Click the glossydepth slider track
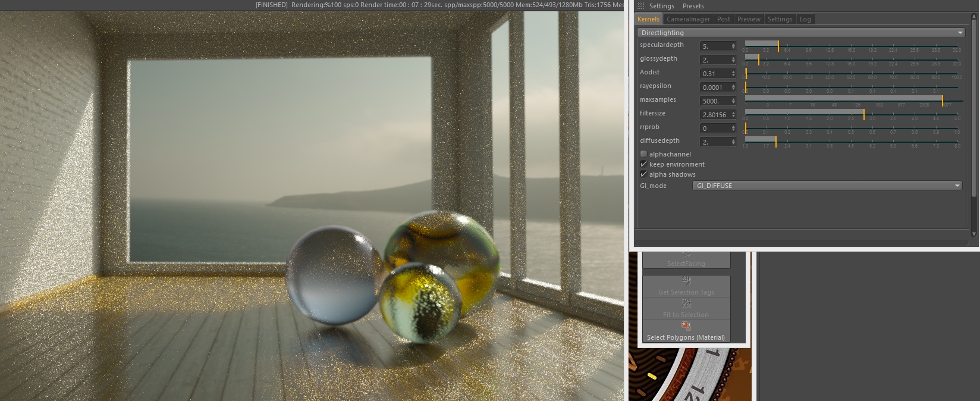The image size is (980, 401). pyautogui.click(x=851, y=59)
